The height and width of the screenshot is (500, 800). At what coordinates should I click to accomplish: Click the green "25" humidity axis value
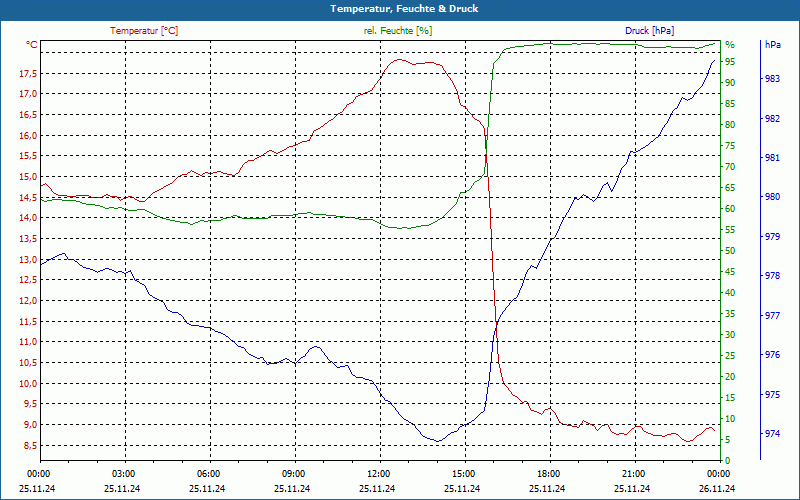click(730, 356)
